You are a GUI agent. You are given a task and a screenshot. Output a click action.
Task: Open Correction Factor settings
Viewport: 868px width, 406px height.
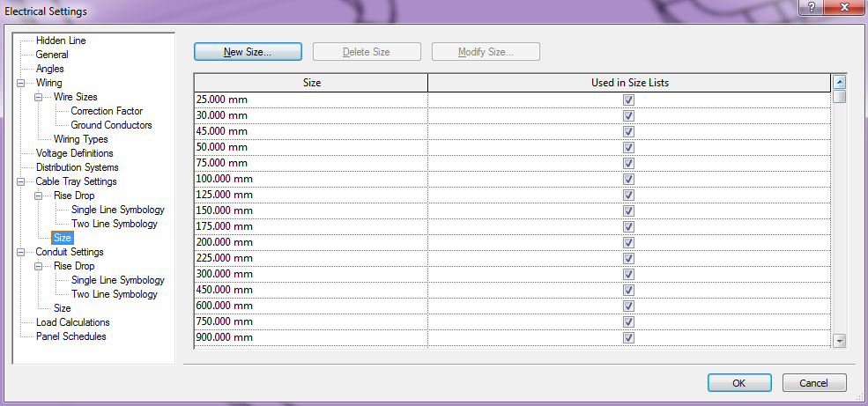107,111
